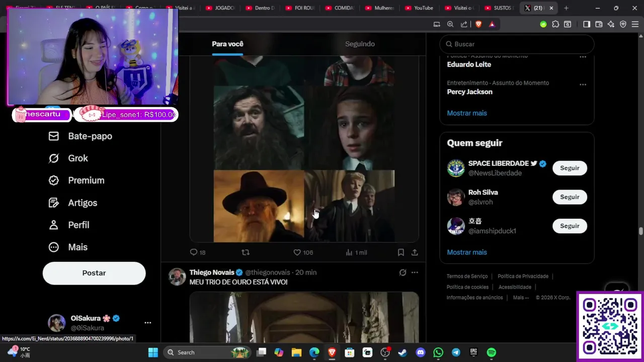Open the Dumbledore image with hat

259,206
